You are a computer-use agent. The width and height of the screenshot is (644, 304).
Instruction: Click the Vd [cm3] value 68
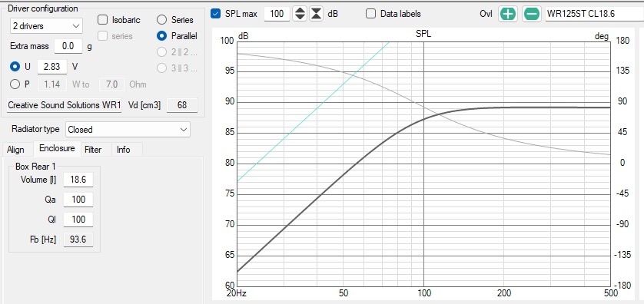point(182,105)
